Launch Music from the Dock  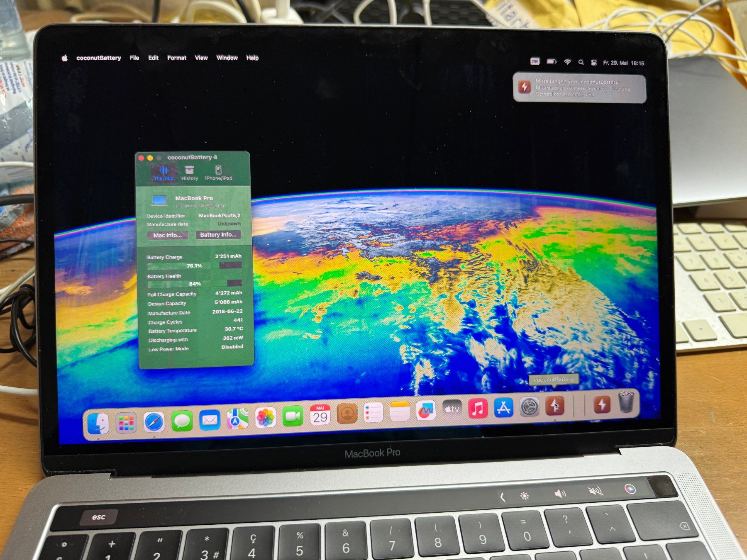tap(478, 409)
